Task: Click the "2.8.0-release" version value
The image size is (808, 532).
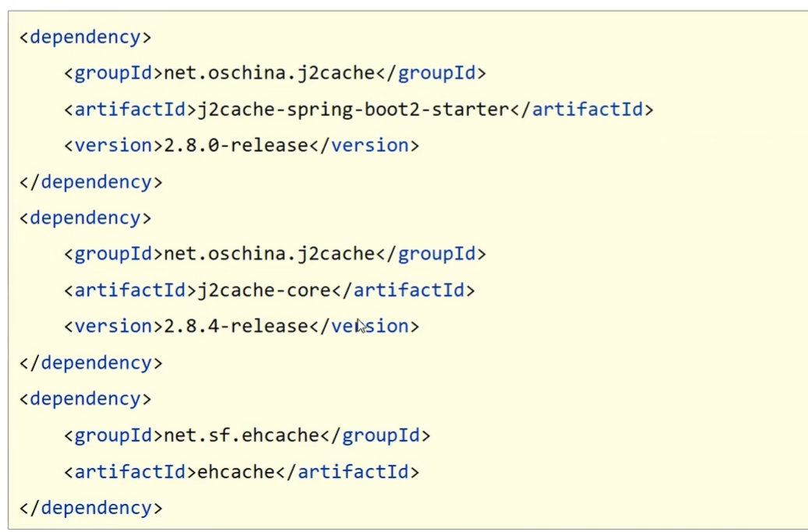Action: pyautogui.click(x=236, y=146)
